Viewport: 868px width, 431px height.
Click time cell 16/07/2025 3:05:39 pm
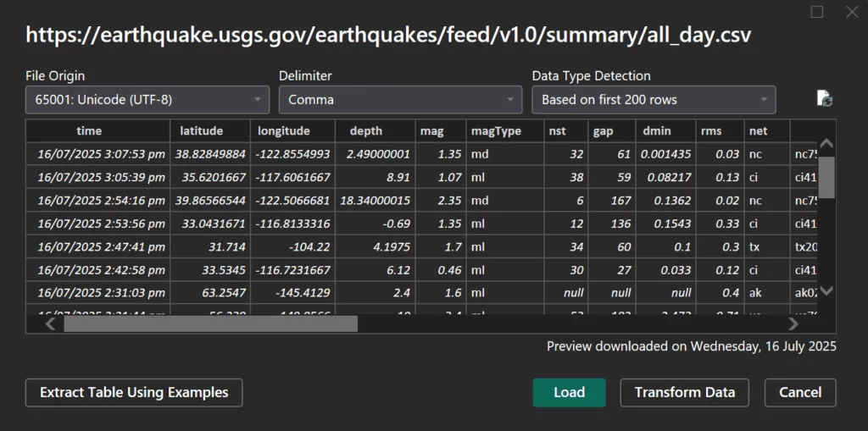(98, 177)
